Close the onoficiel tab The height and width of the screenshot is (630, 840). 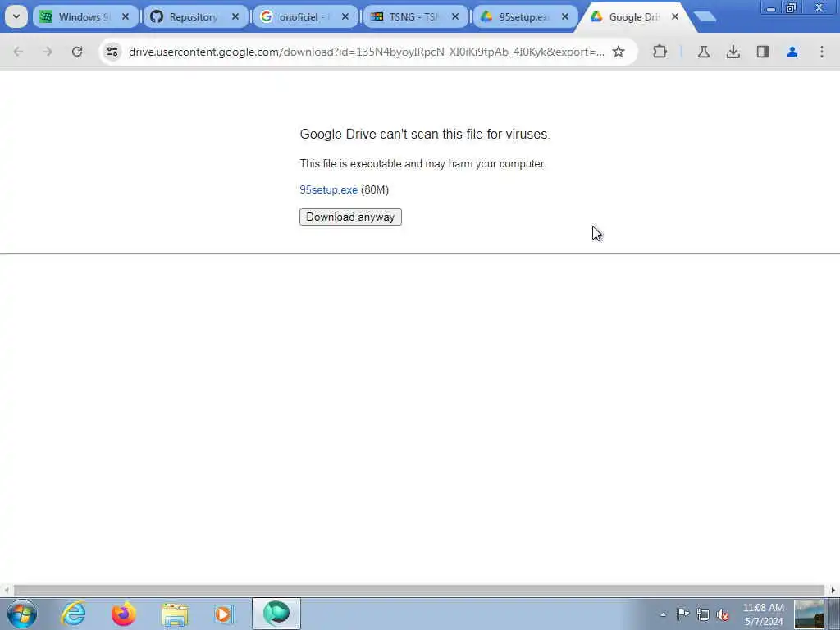(x=345, y=17)
